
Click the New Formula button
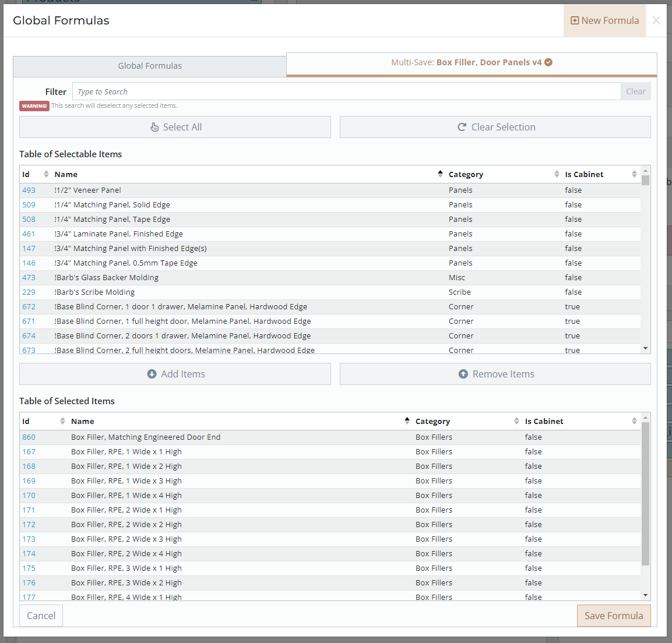[x=604, y=20]
